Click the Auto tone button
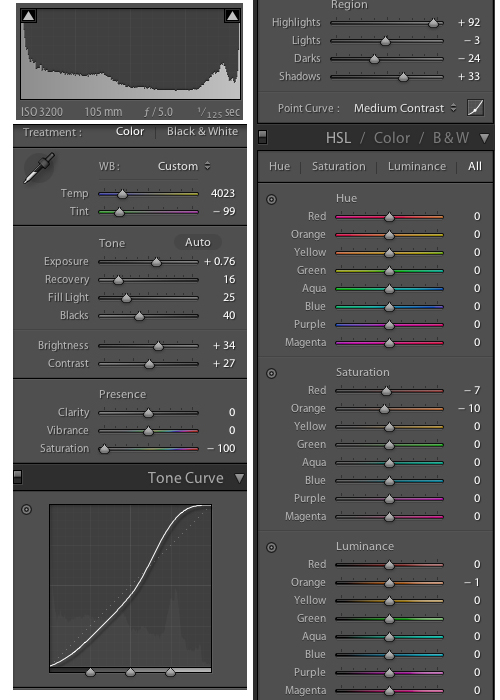 pos(198,242)
